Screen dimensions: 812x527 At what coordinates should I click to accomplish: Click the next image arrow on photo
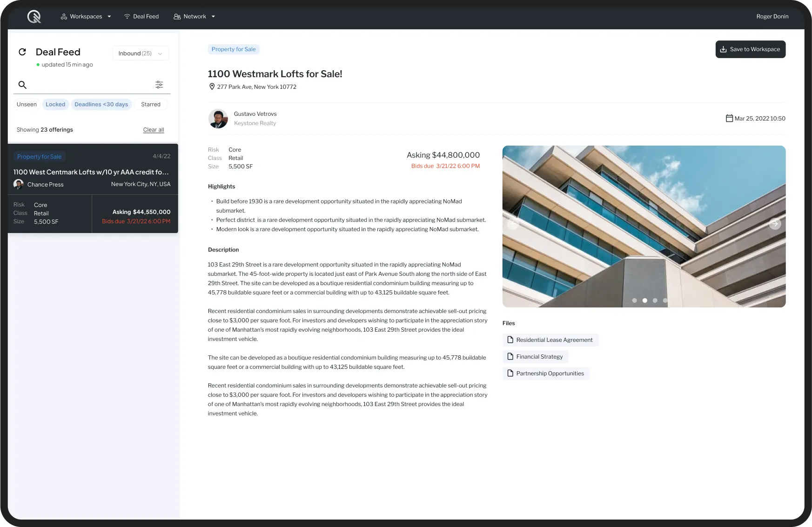775,224
